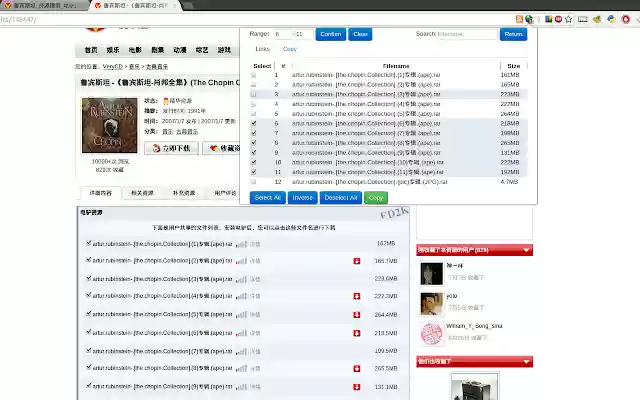Collapse the second red sidebar panel header
Image resolution: width=640 pixels, height=400 pixels.
click(x=526, y=361)
